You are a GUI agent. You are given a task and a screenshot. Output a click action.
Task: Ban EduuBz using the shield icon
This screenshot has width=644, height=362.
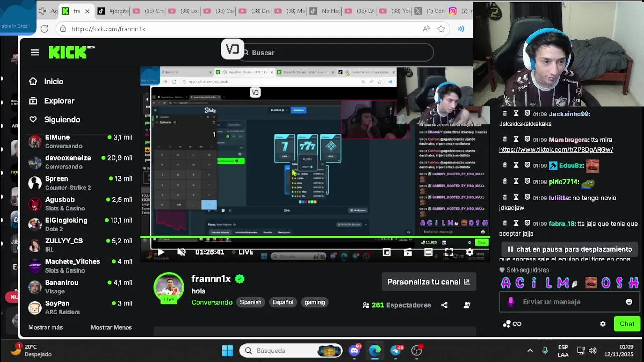527,165
